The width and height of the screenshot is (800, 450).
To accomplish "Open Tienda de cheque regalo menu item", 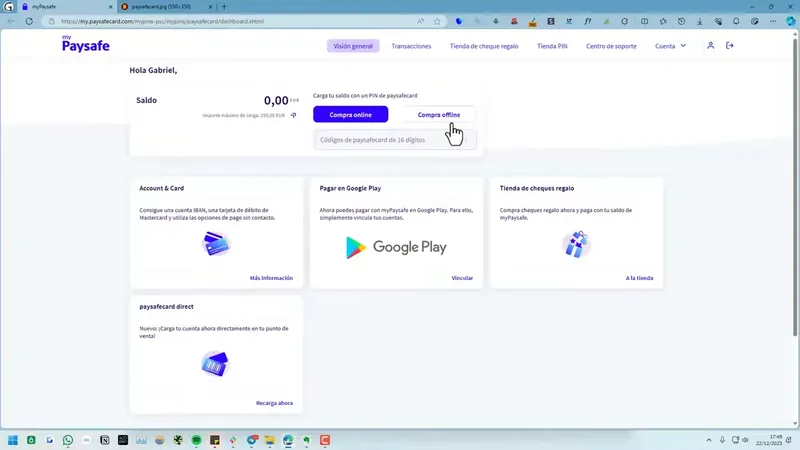I will point(484,46).
